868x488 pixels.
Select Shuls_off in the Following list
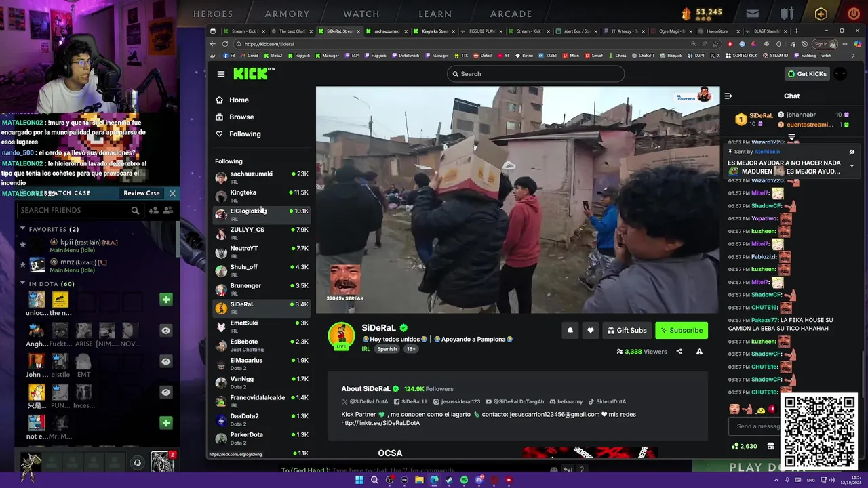[x=262, y=270]
